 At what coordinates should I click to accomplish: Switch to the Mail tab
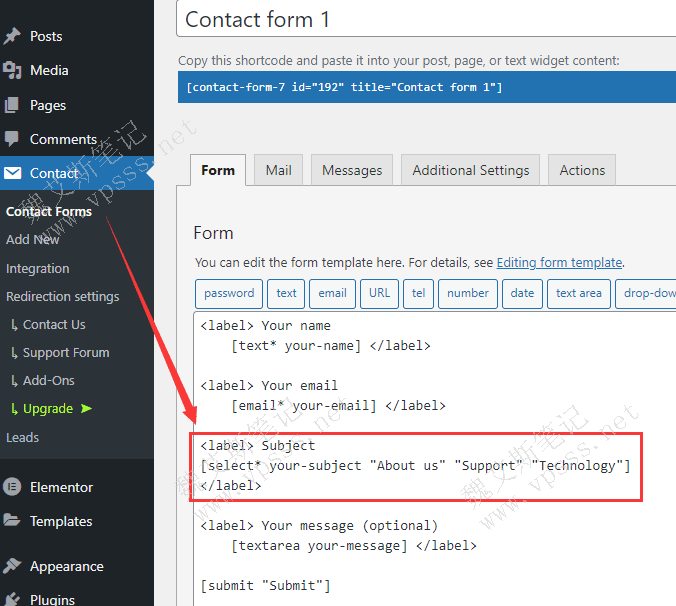(278, 170)
